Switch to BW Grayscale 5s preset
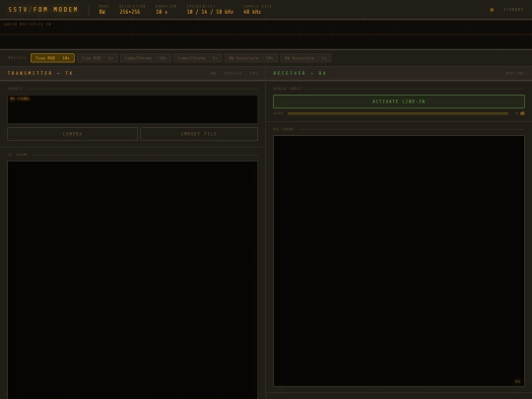532x399 pixels. click(305, 58)
